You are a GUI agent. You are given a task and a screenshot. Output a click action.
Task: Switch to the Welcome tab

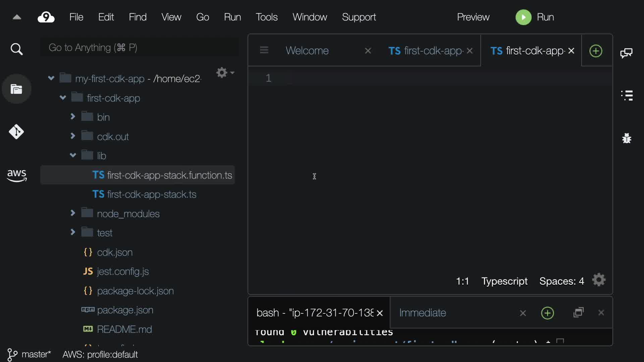point(307,51)
